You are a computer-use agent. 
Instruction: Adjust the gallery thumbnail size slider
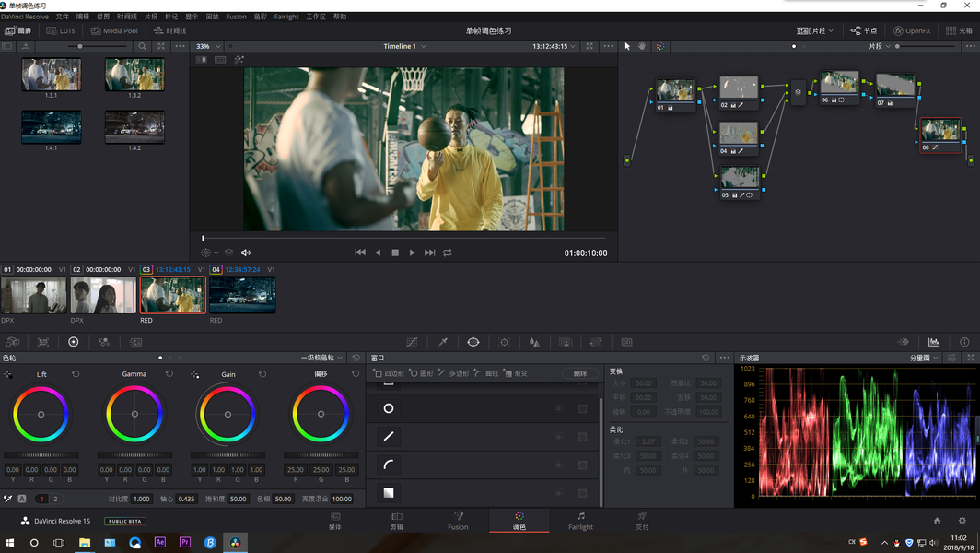pos(79,46)
